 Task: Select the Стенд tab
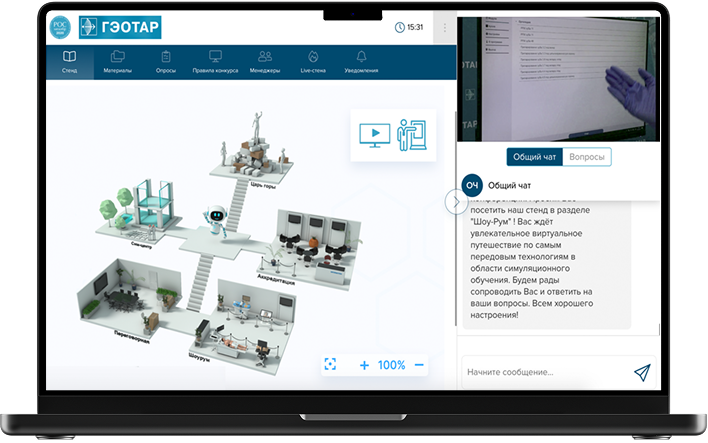(69, 62)
